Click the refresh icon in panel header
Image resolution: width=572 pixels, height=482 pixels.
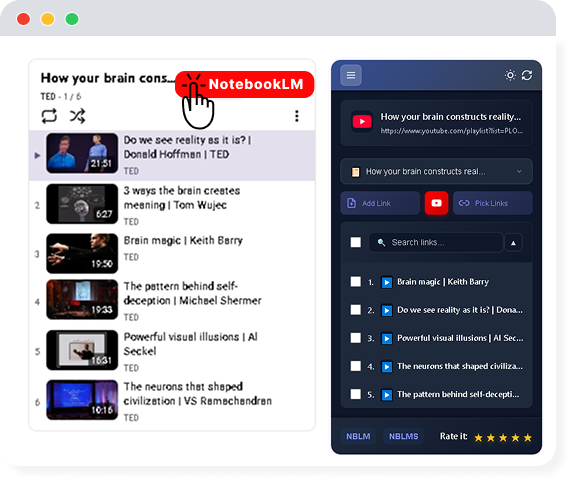tap(527, 75)
